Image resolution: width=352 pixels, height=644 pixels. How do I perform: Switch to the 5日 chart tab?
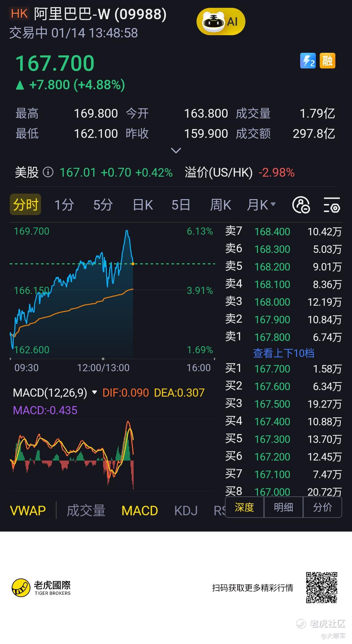coord(181,205)
